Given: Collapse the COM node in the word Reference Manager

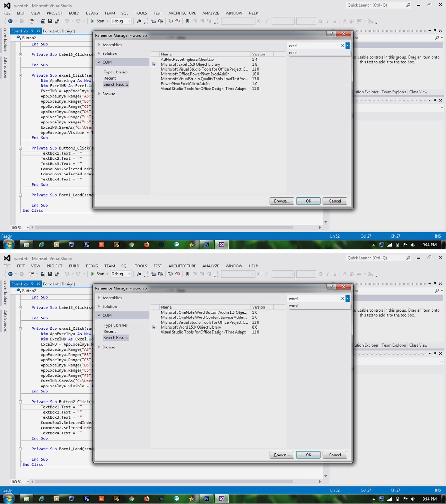Looking at the screenshot, I should click(x=99, y=315).
